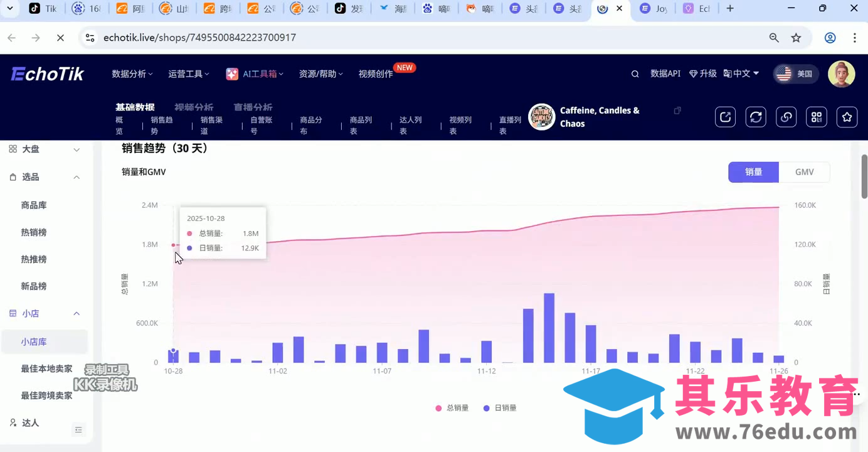Image resolution: width=868 pixels, height=452 pixels.
Task: Copy the shop share link
Action: pos(786,117)
